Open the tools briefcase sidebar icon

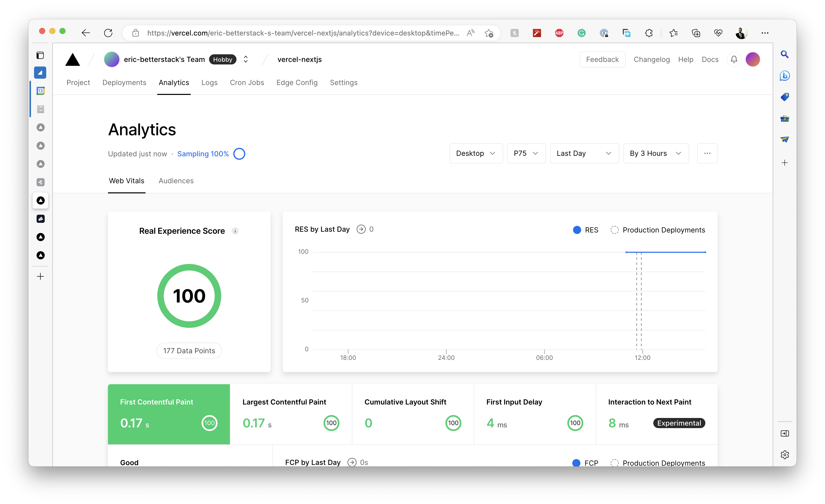(x=784, y=119)
